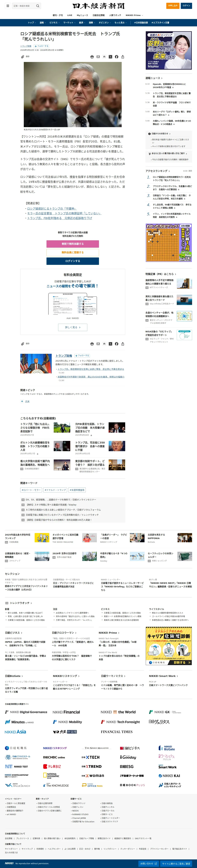Click X icon below Ask! NIKKEI box
Screen dimensions: 197x868
(x=110, y=344)
